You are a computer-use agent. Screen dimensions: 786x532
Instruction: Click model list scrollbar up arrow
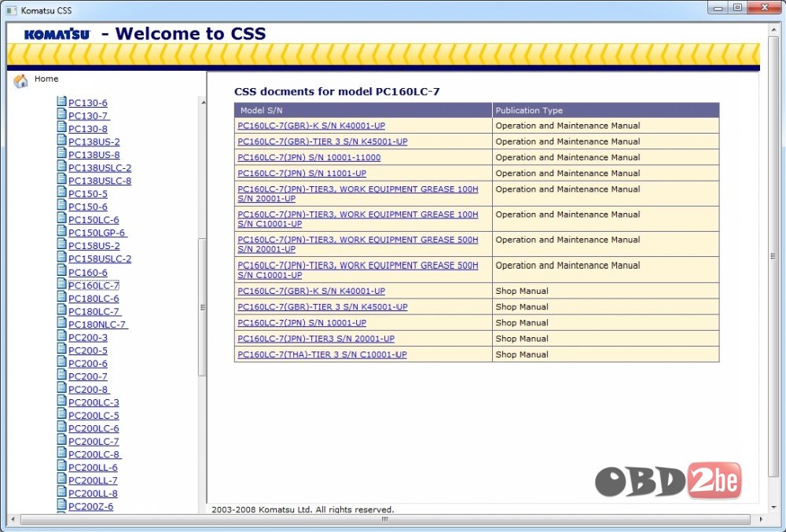tap(203, 102)
